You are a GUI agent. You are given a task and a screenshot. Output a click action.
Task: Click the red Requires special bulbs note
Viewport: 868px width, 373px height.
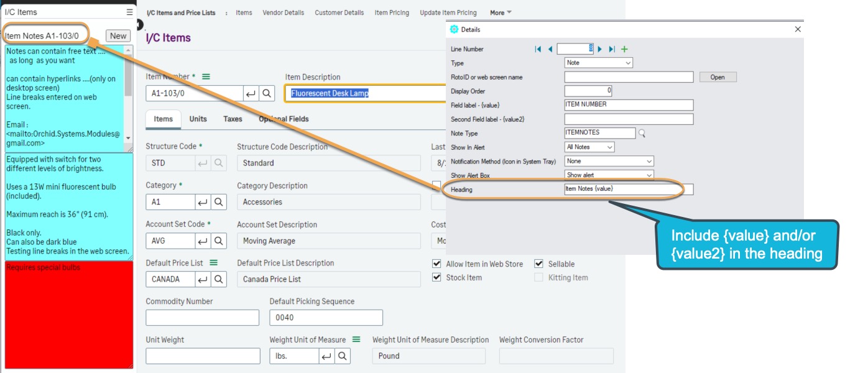68,314
